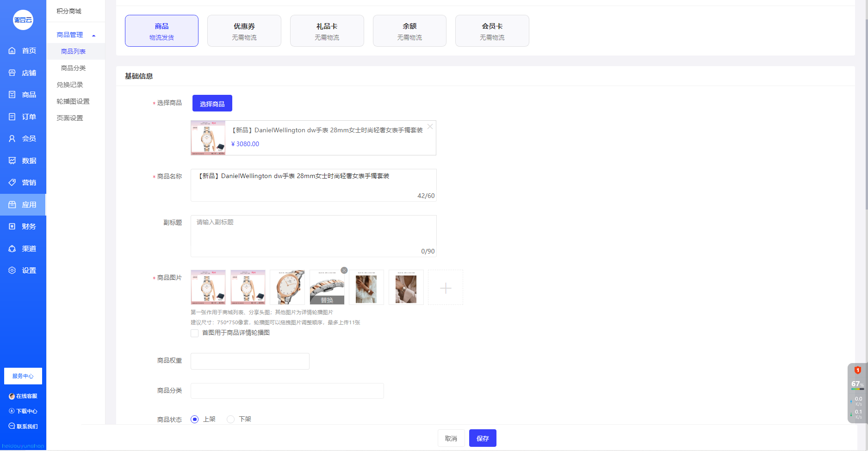Click the 保存 button
868x451 pixels.
(x=483, y=439)
